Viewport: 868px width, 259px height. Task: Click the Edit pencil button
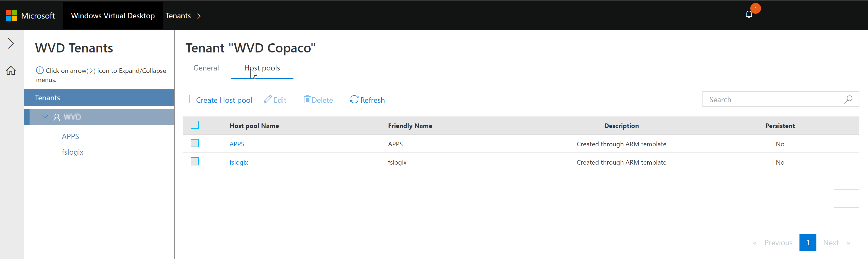point(275,100)
